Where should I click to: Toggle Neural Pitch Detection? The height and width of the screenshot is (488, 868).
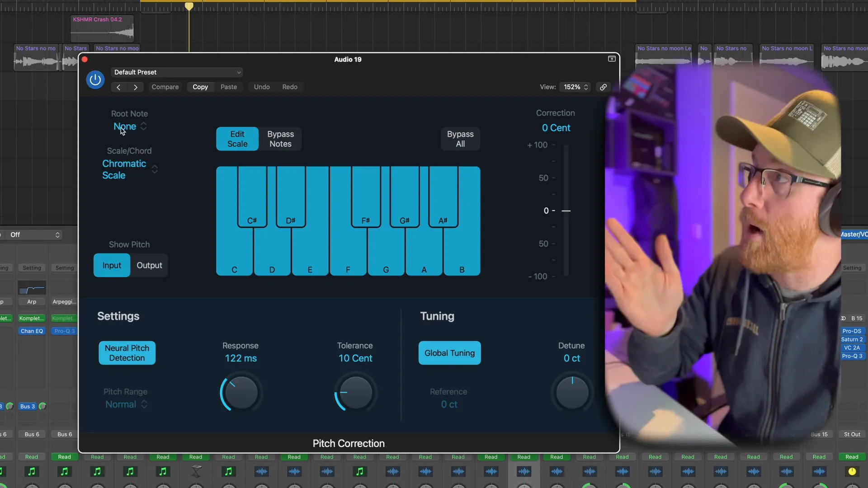(x=127, y=353)
